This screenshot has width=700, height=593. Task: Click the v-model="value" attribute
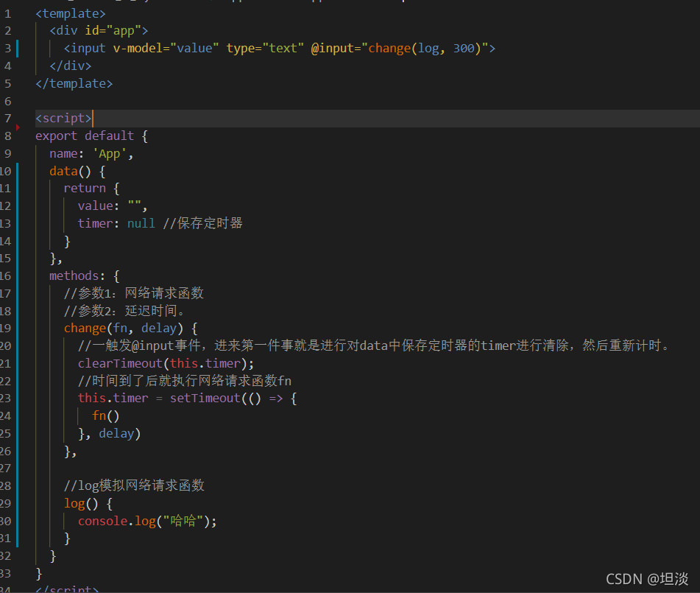(x=166, y=49)
